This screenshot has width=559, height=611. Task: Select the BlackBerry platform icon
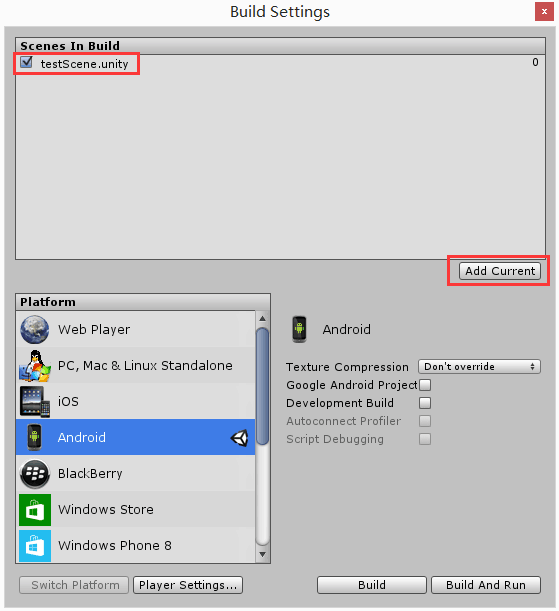[35, 473]
